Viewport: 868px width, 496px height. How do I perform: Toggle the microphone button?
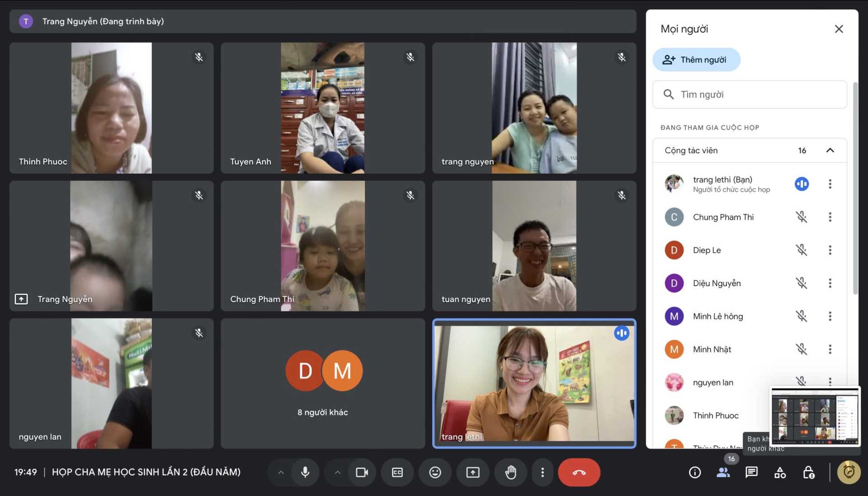(305, 472)
